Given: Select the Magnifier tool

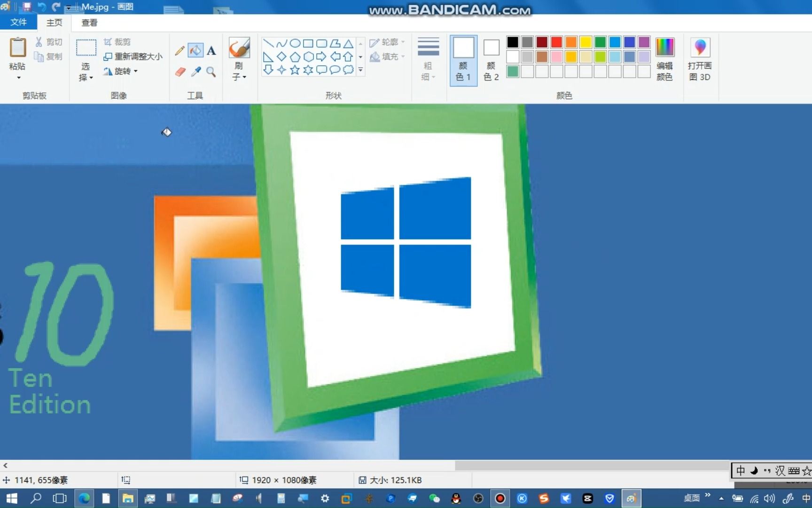Looking at the screenshot, I should [x=211, y=71].
